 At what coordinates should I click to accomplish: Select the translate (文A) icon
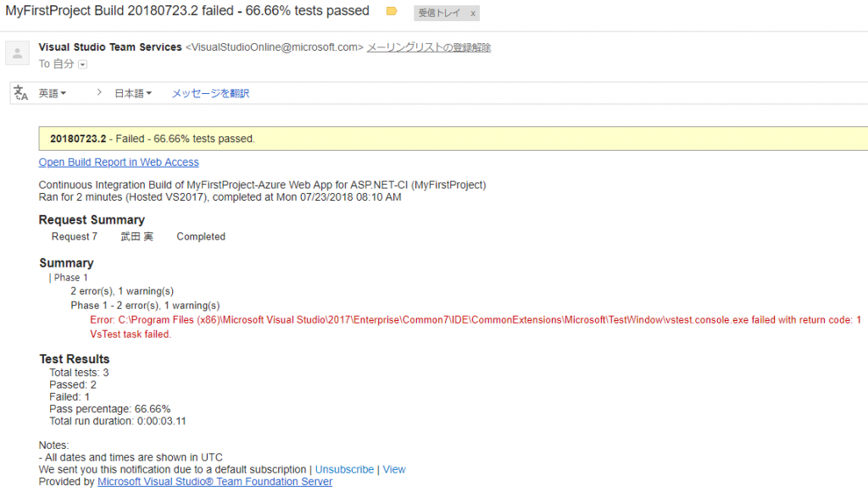(19, 92)
